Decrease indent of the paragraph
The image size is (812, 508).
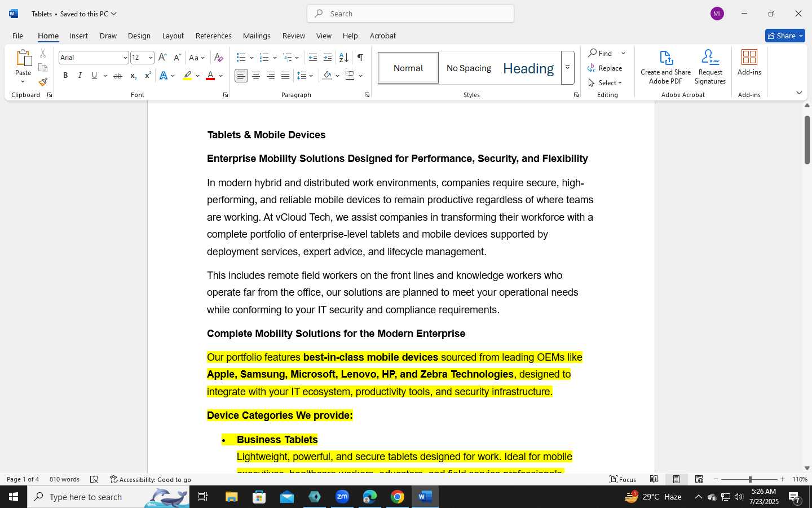coord(313,58)
